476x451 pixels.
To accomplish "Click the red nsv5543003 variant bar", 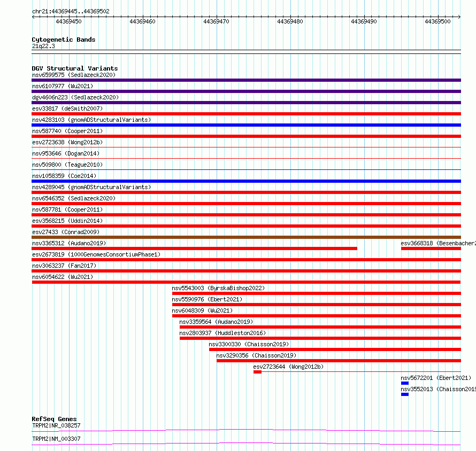I will pyautogui.click(x=317, y=293).
